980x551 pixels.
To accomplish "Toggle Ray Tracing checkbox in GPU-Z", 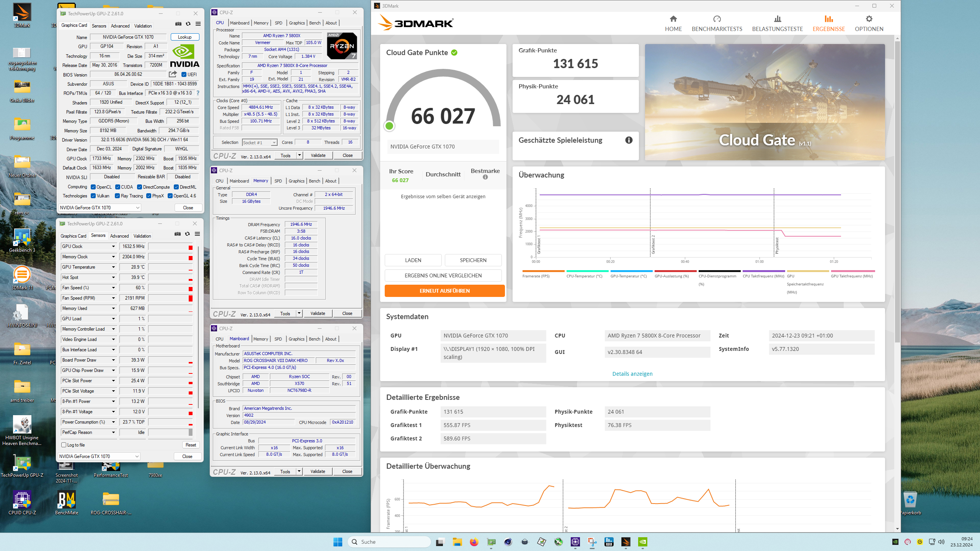I will [x=118, y=196].
